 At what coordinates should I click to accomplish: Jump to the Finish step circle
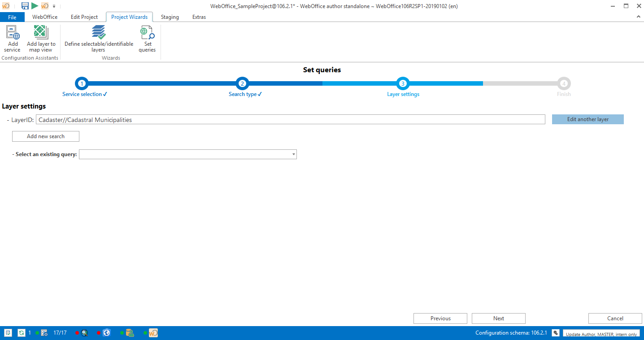(564, 83)
